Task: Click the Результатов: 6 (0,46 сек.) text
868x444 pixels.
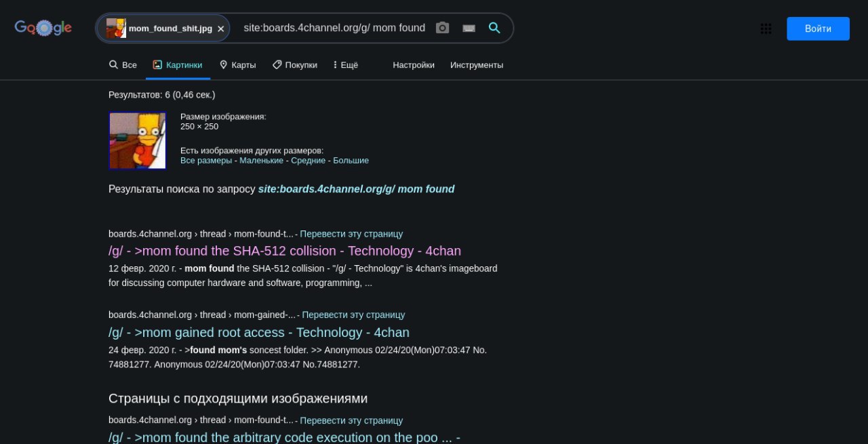Action: (161, 95)
